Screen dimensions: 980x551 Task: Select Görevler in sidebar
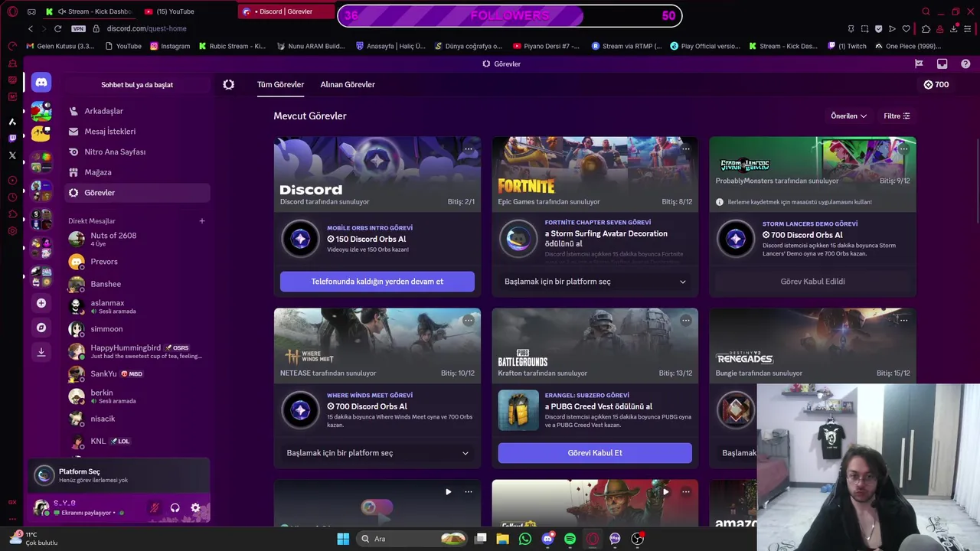coord(137,193)
